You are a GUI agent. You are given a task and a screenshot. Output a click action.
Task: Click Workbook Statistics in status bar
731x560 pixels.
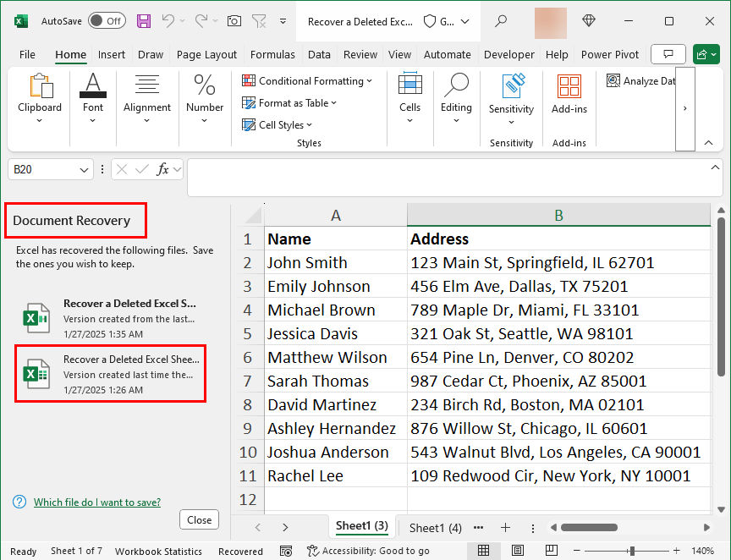(158, 552)
